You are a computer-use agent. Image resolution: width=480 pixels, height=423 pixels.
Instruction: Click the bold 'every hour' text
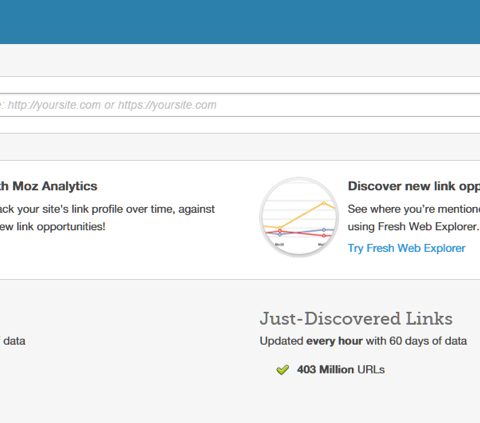(334, 341)
